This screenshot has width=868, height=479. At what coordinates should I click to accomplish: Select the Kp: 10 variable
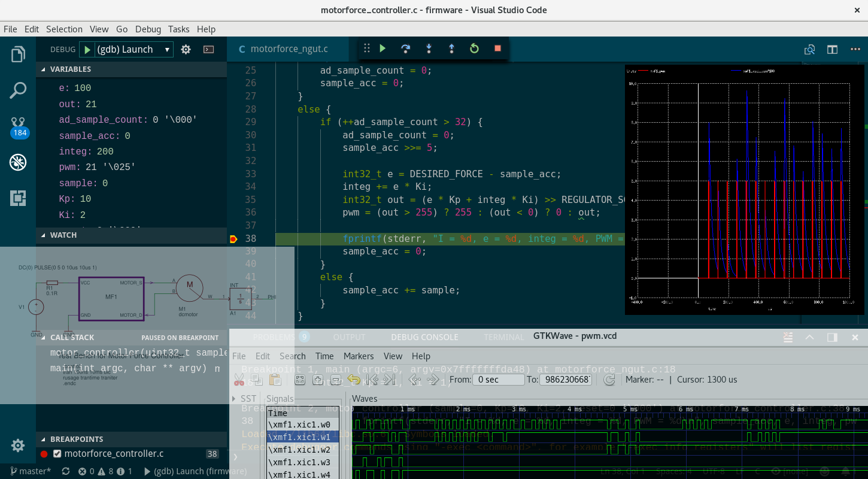[x=75, y=199]
